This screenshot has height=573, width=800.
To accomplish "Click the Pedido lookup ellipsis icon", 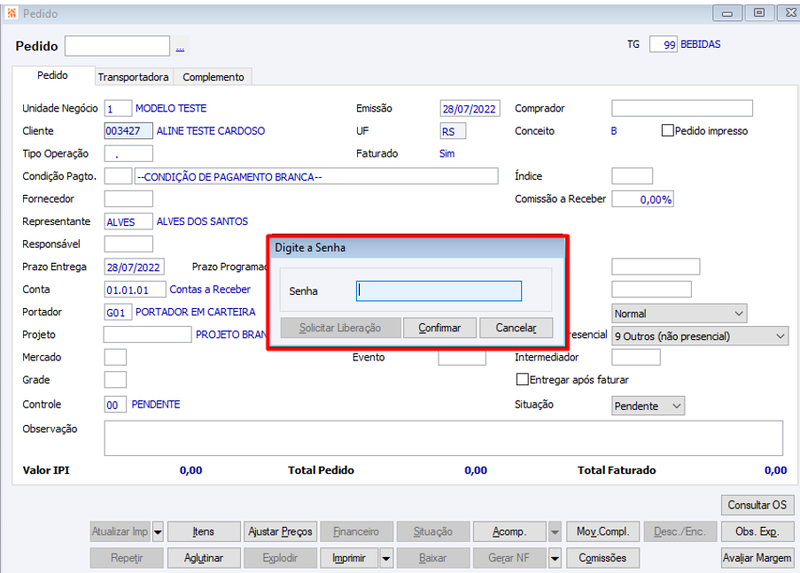I will coord(180,47).
